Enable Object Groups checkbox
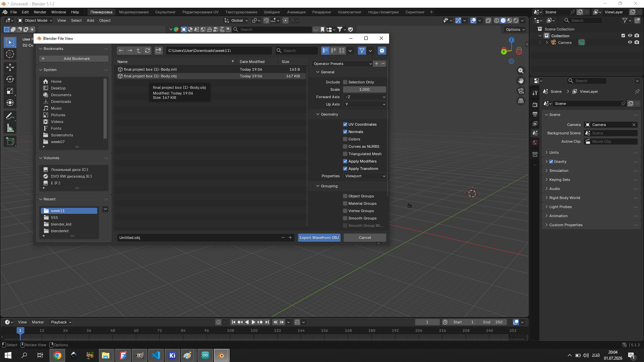Viewport: 644px width, 362px height. [345, 196]
